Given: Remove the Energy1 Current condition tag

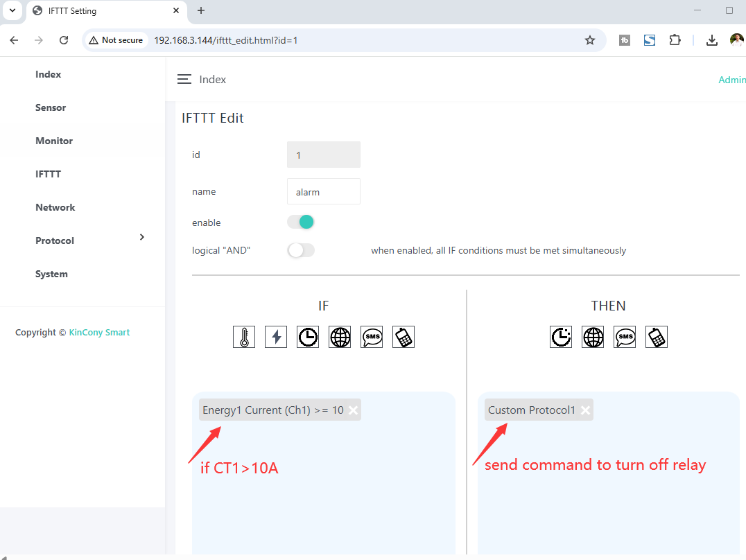Looking at the screenshot, I should point(353,410).
